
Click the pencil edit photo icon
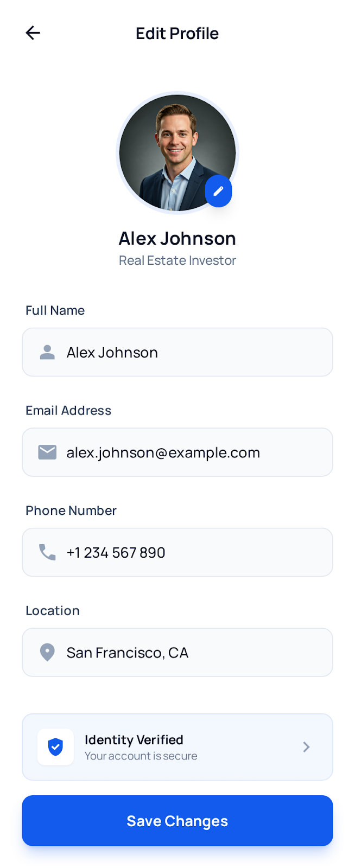(x=218, y=191)
